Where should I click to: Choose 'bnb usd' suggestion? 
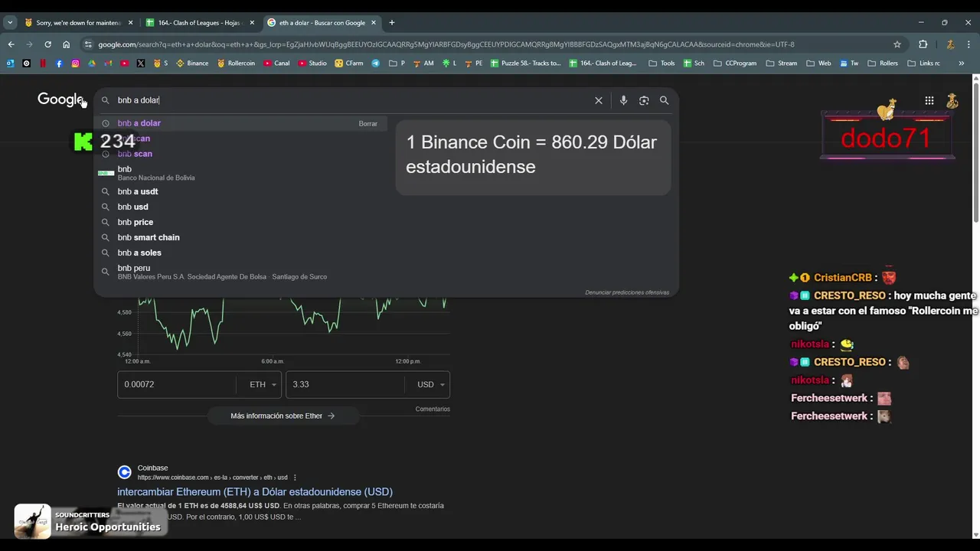pos(241,207)
